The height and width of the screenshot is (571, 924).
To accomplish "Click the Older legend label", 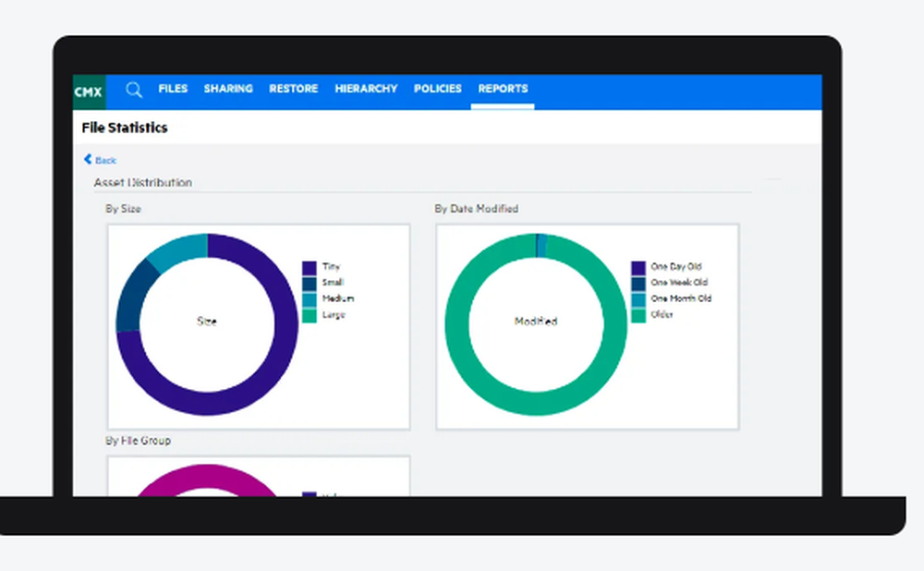I will (x=662, y=314).
